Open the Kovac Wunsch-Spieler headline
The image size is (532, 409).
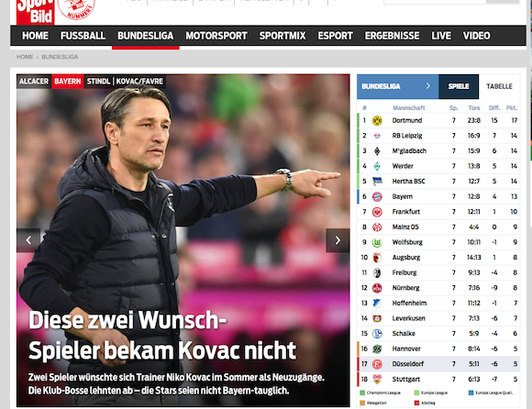162,335
